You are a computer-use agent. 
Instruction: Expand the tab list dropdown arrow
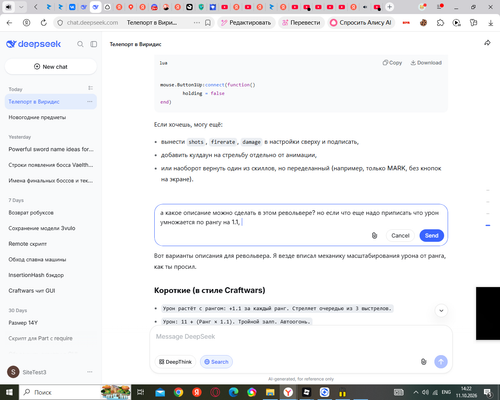point(21,7)
